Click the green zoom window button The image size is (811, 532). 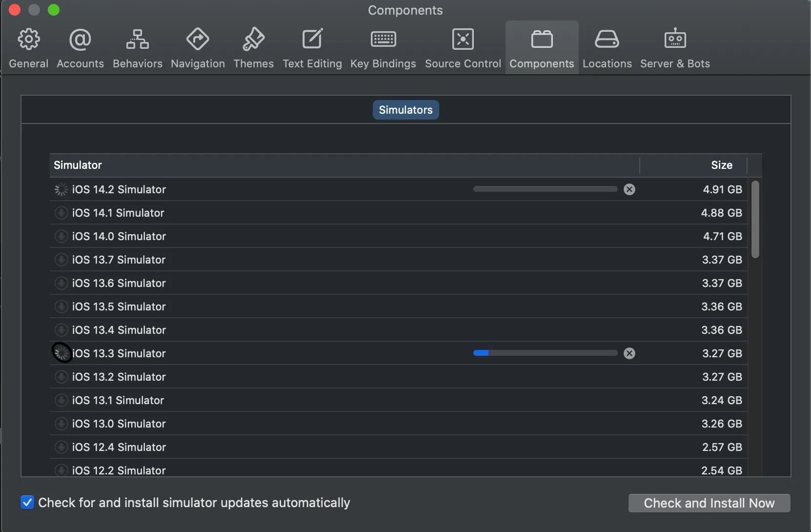pyautogui.click(x=54, y=10)
